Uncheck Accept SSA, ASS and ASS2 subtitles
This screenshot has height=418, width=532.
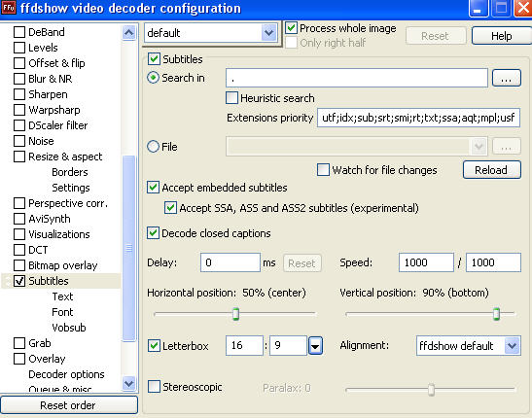tap(170, 207)
